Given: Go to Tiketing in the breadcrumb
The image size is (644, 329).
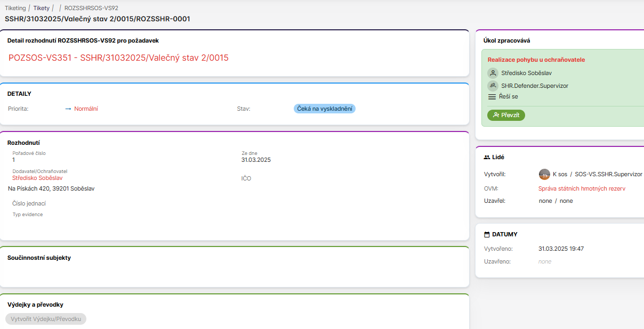Looking at the screenshot, I should (15, 8).
